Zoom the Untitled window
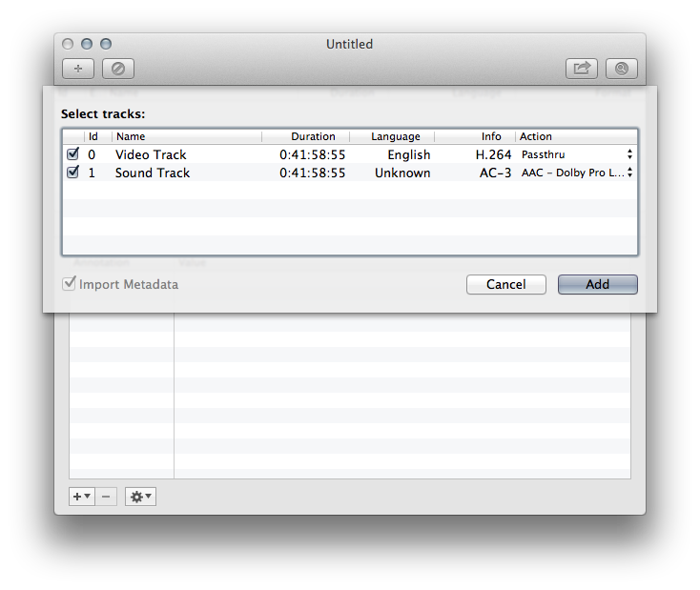The width and height of the screenshot is (700, 590). (x=106, y=44)
